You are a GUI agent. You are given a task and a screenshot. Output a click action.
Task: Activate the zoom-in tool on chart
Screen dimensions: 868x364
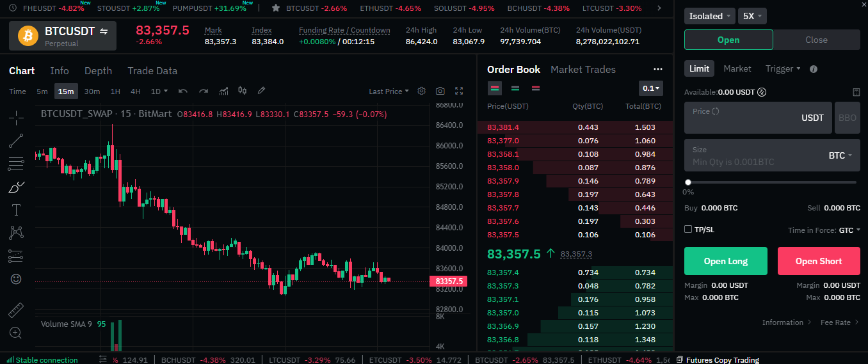(x=16, y=333)
